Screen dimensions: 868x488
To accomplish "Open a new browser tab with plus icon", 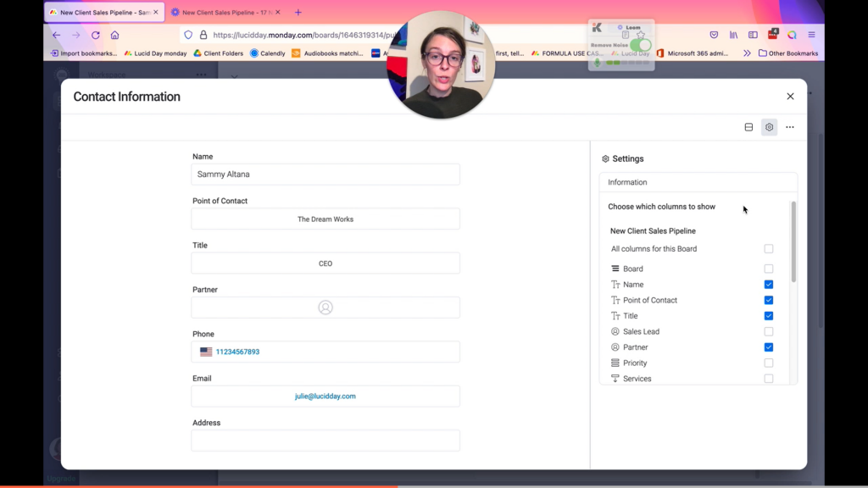I will pyautogui.click(x=298, y=12).
